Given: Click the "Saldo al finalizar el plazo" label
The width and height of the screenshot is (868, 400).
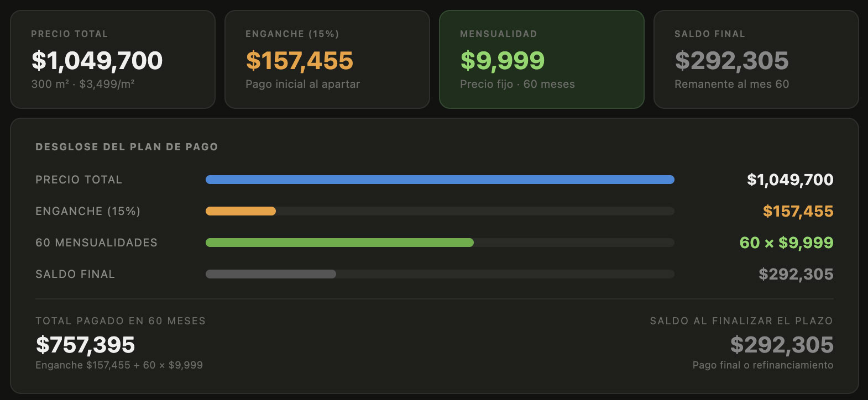Looking at the screenshot, I should (x=741, y=321).
